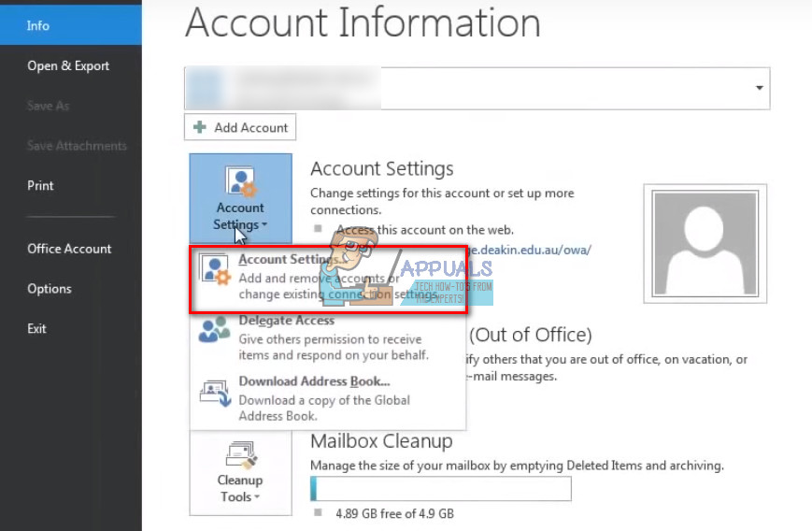The height and width of the screenshot is (531, 812).
Task: Open Outlook Options
Action: pyautogui.click(x=50, y=289)
